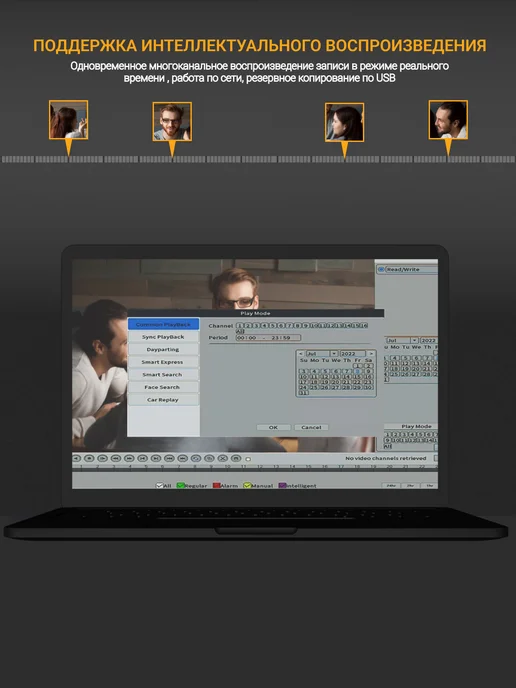The height and width of the screenshot is (688, 516).
Task: Select Sync PlayBack mode
Action: pyautogui.click(x=163, y=337)
